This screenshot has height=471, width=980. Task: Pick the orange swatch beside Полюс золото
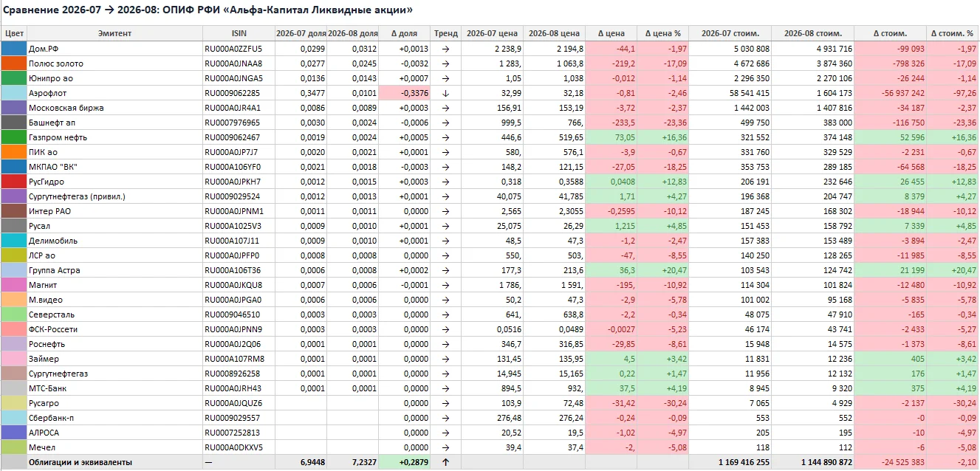tap(13, 63)
